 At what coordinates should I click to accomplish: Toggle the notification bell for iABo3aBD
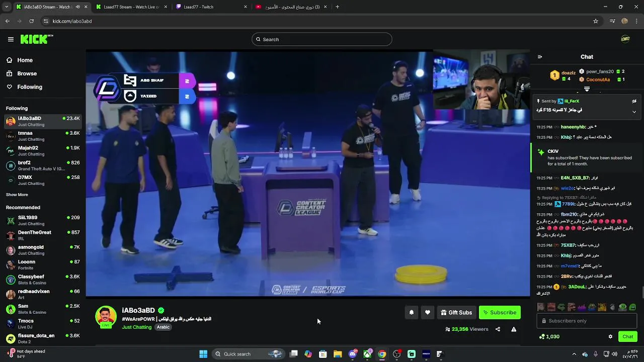pyautogui.click(x=411, y=312)
